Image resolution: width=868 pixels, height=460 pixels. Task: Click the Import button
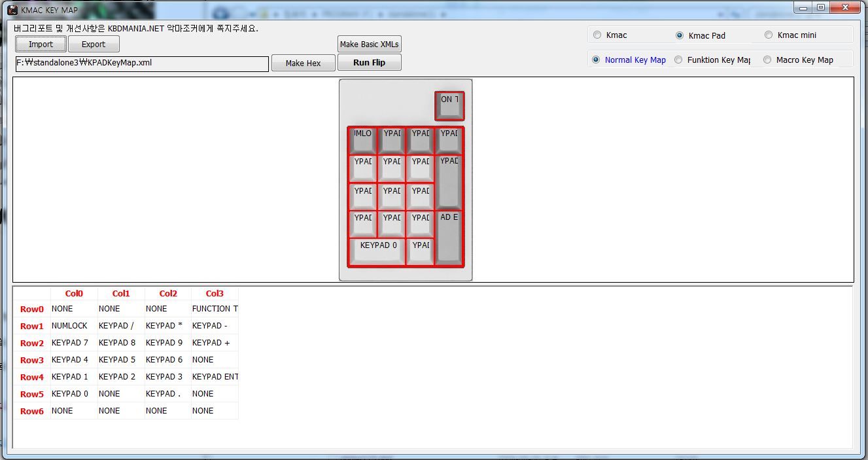pos(41,44)
